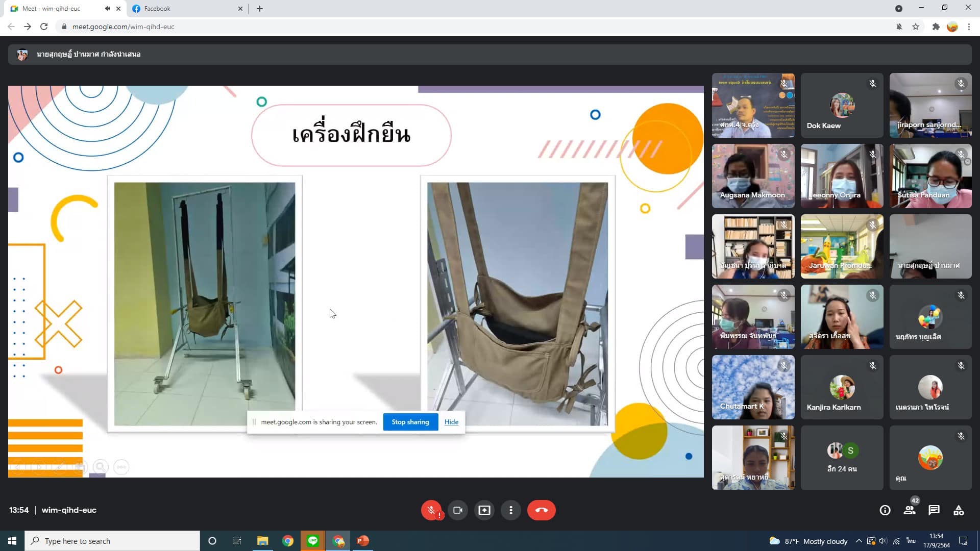Open a new browser tab
The height and width of the screenshot is (551, 980).
click(260, 9)
